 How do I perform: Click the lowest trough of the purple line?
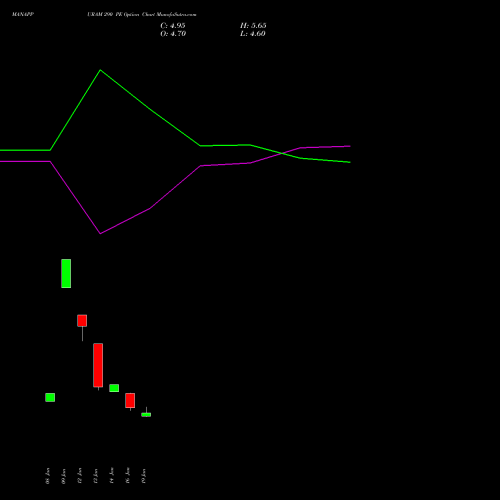point(100,233)
